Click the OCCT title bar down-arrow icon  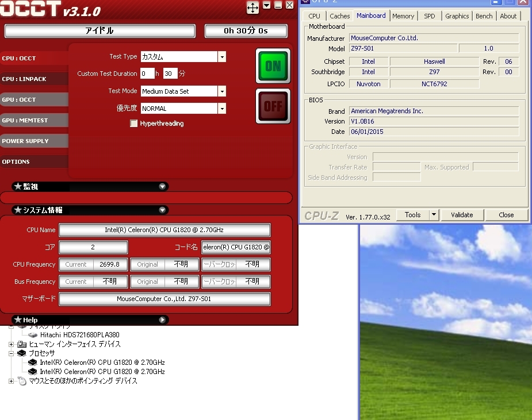click(267, 6)
